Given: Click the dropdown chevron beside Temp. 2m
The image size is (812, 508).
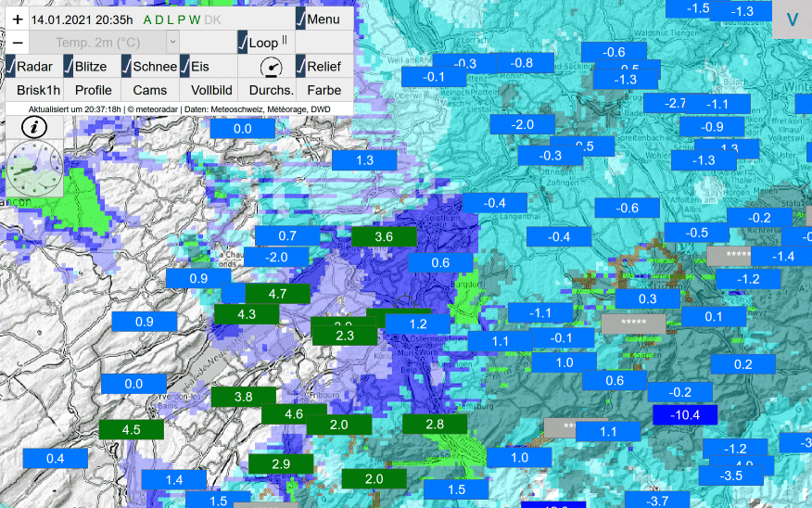Looking at the screenshot, I should 173,43.
